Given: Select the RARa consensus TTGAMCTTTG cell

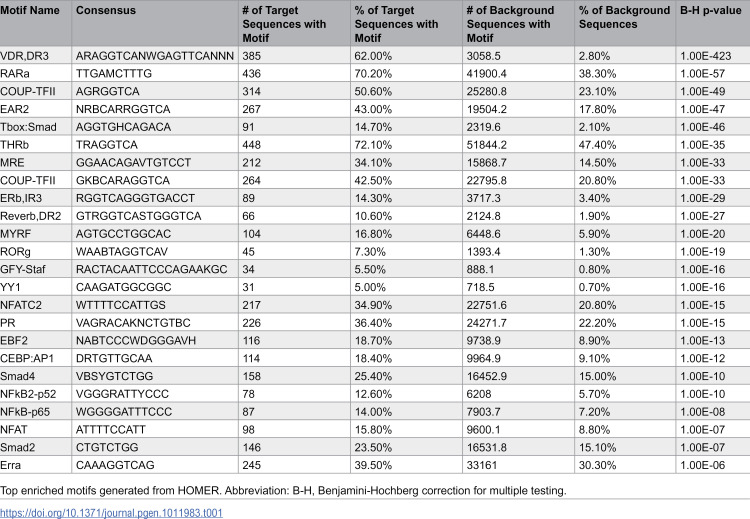Looking at the screenshot, I should [155, 73].
